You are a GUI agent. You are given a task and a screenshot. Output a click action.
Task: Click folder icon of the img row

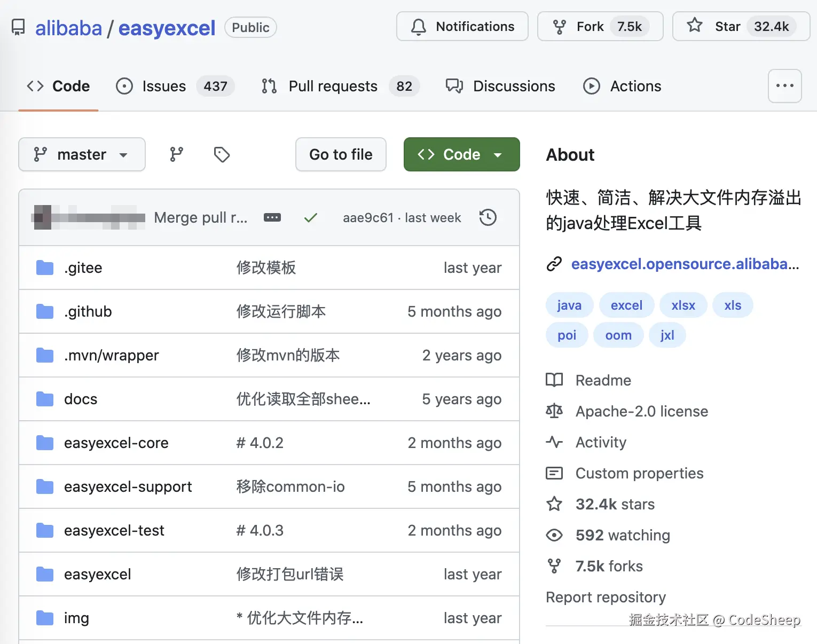45,618
